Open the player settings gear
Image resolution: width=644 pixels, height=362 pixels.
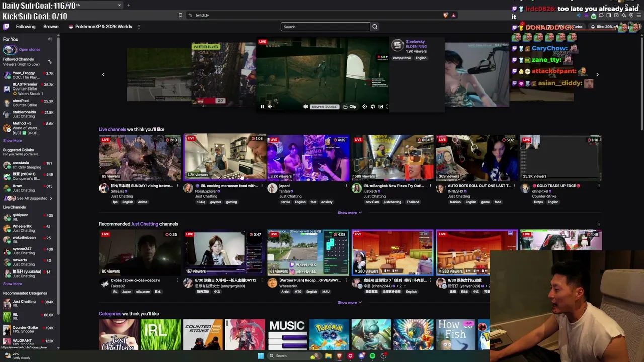point(365,106)
